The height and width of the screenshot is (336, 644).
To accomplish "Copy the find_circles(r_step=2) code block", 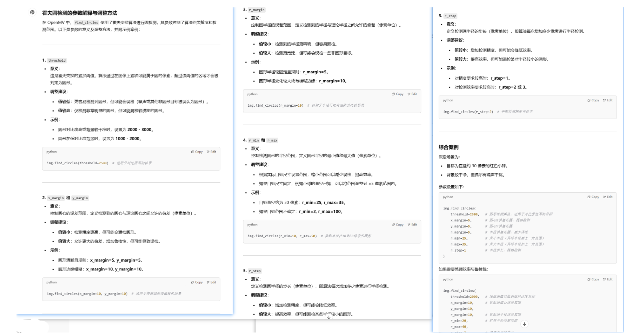I will click(x=593, y=100).
